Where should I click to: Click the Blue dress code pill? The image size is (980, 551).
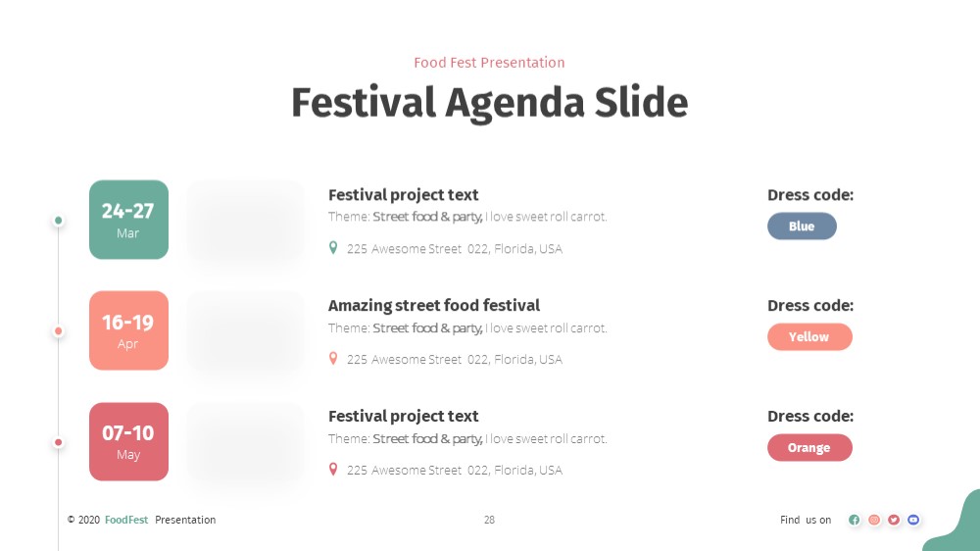pos(802,225)
